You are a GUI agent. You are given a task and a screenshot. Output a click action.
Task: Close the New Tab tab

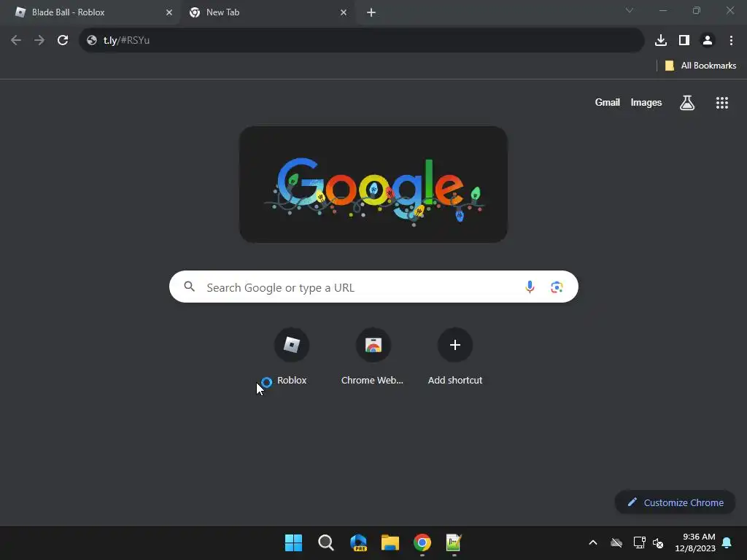344,12
